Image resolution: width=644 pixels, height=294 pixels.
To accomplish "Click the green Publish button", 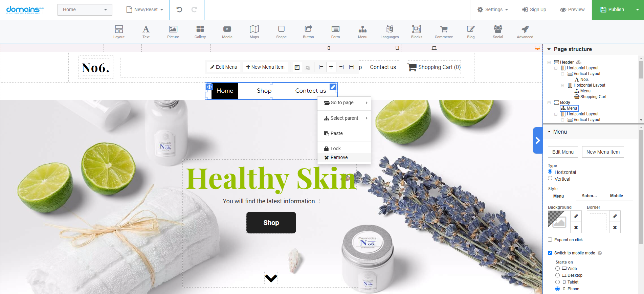I will (x=612, y=9).
